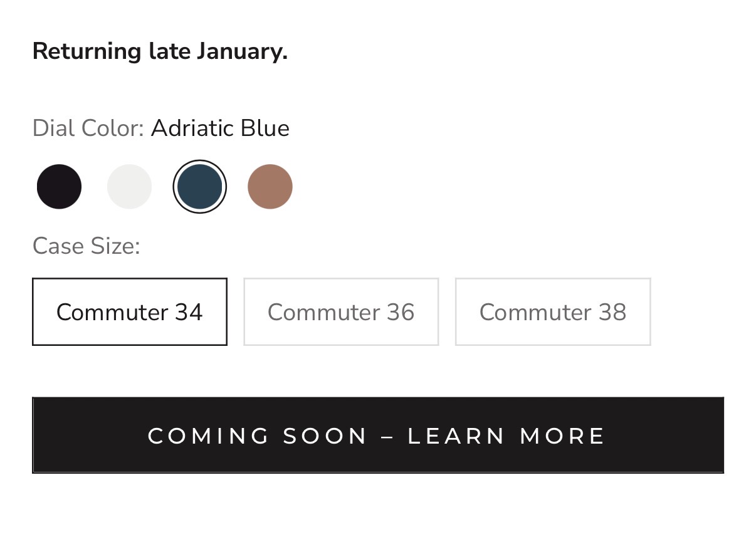Choose the white dial color swatch

tap(129, 186)
